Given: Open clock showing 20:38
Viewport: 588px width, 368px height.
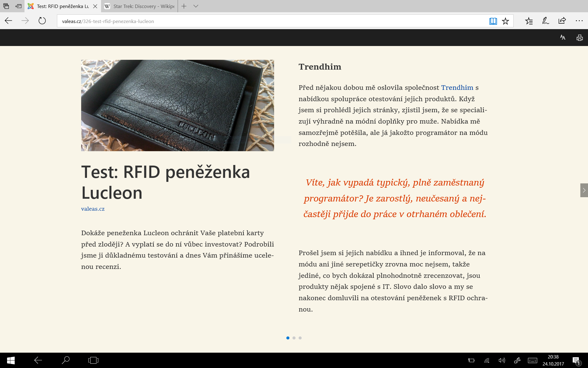Looking at the screenshot, I should pos(553,360).
